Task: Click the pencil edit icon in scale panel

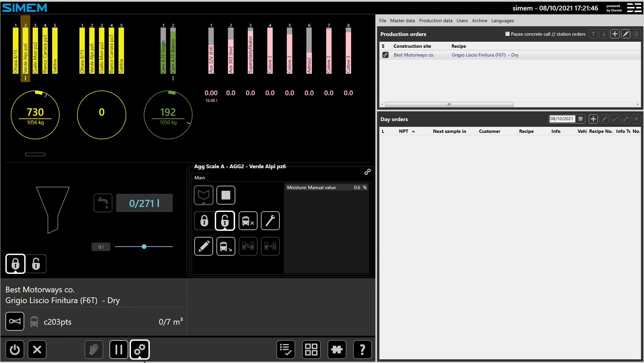Action: pos(203,246)
